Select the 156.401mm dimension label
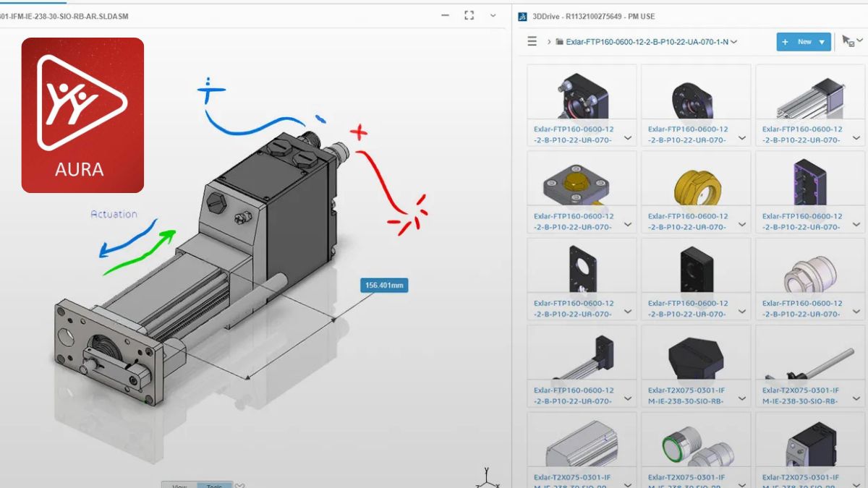The height and width of the screenshot is (488, 868). coord(383,285)
